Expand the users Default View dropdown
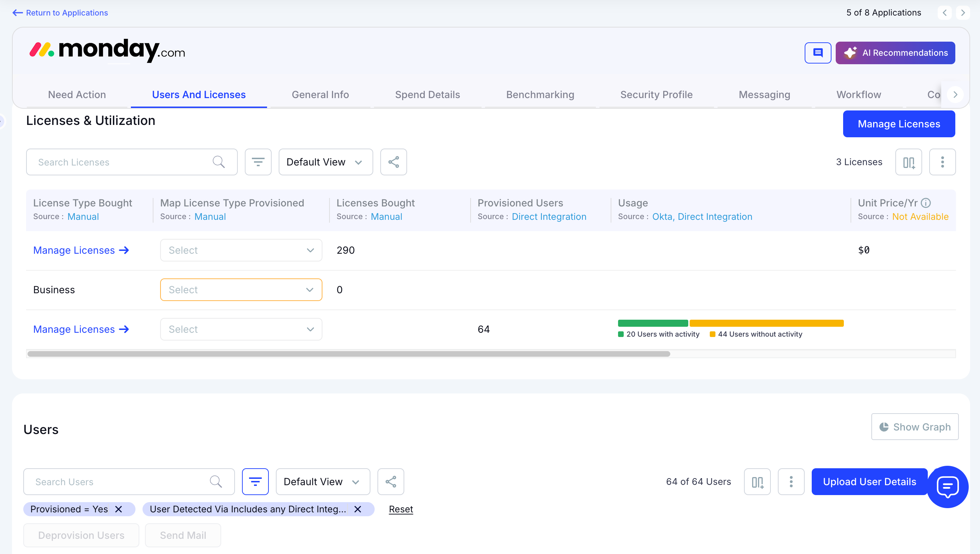Image resolution: width=980 pixels, height=554 pixels. [x=322, y=482]
